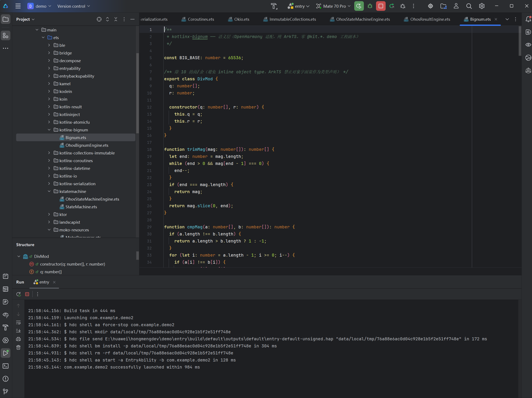Open the settings gear in toolbar
532x398 pixels.
tap(482, 6)
